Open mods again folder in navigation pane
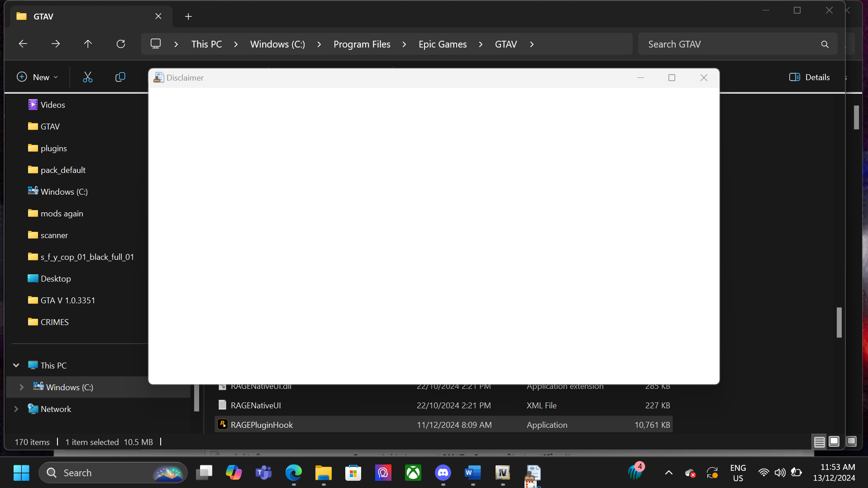868x488 pixels. pos(62,213)
